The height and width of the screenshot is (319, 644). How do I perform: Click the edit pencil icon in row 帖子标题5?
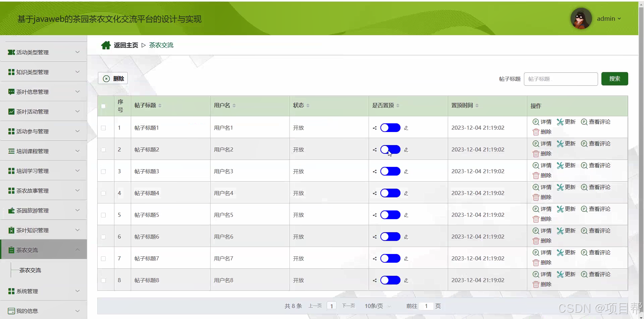point(406,215)
